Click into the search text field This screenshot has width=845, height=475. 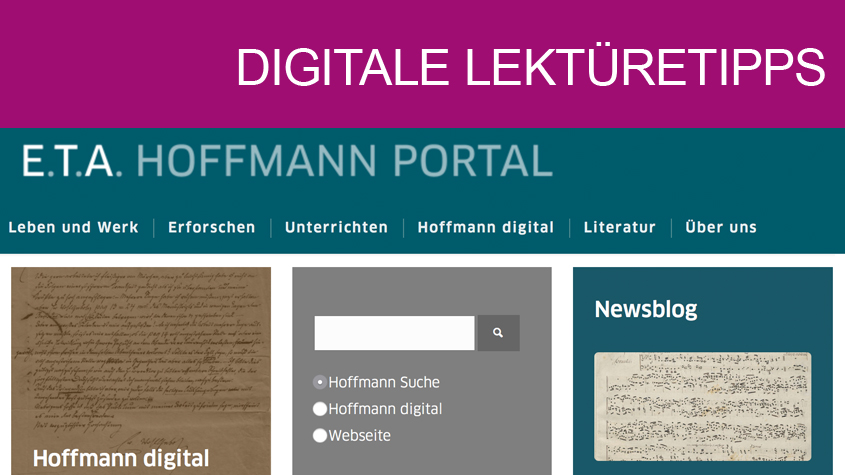394,333
